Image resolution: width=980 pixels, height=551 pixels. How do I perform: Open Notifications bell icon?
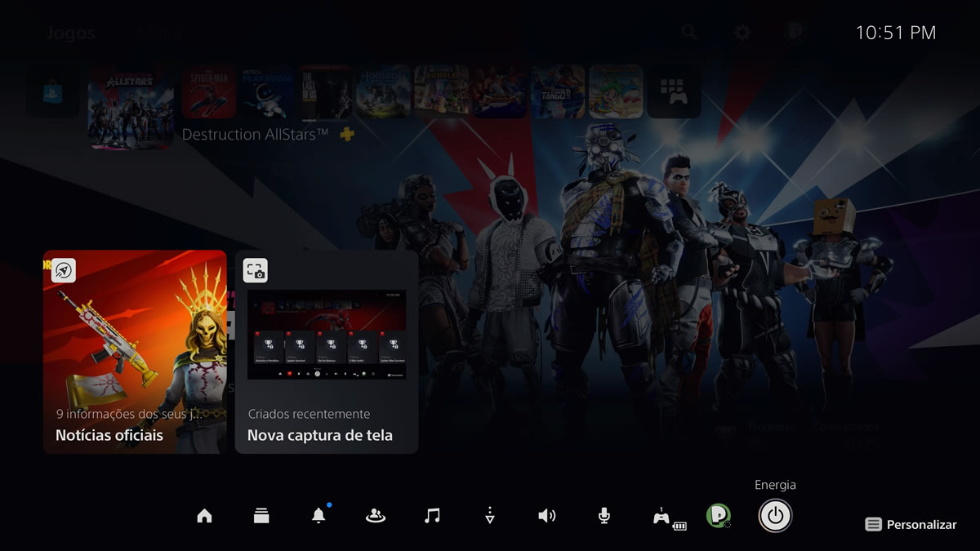pyautogui.click(x=318, y=516)
